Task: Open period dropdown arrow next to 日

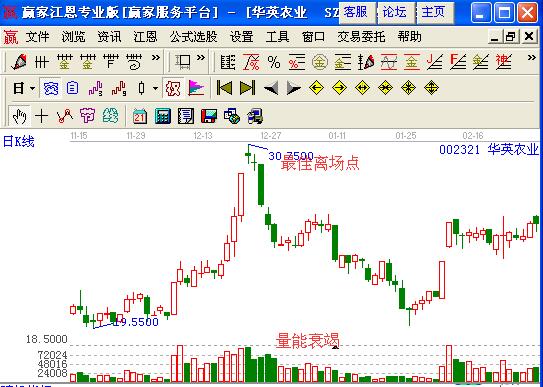Action: tap(33, 89)
